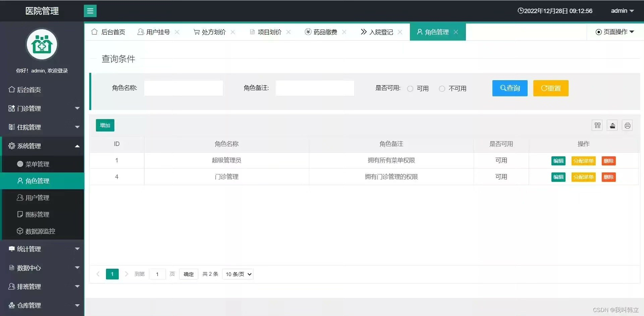
Task: Expand the 数据中心 sidebar menu
Action: coord(42,268)
